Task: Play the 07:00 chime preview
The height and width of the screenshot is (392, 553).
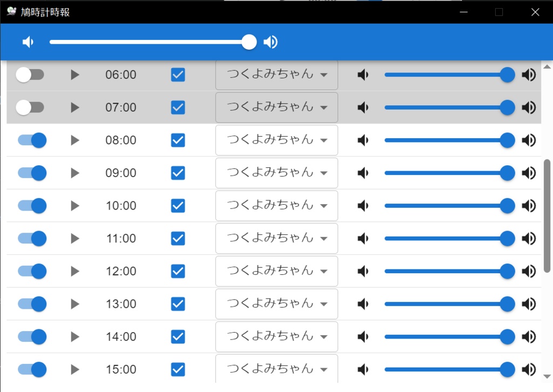Action: point(75,107)
